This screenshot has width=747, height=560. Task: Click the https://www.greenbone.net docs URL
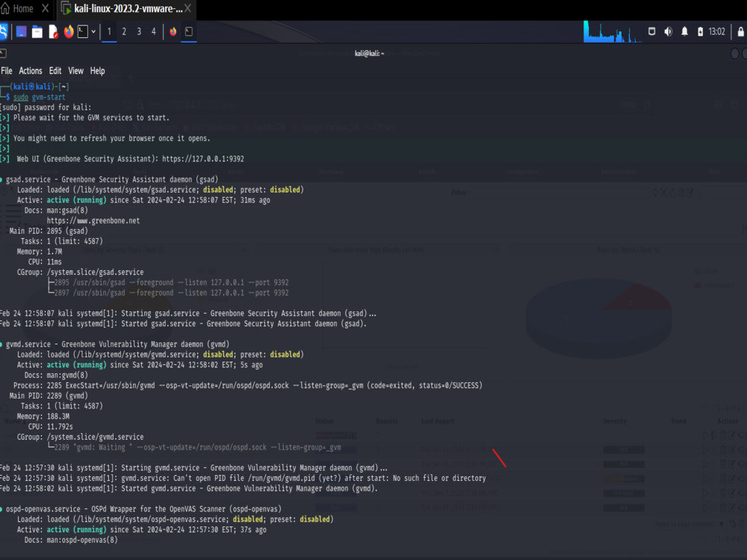click(93, 220)
